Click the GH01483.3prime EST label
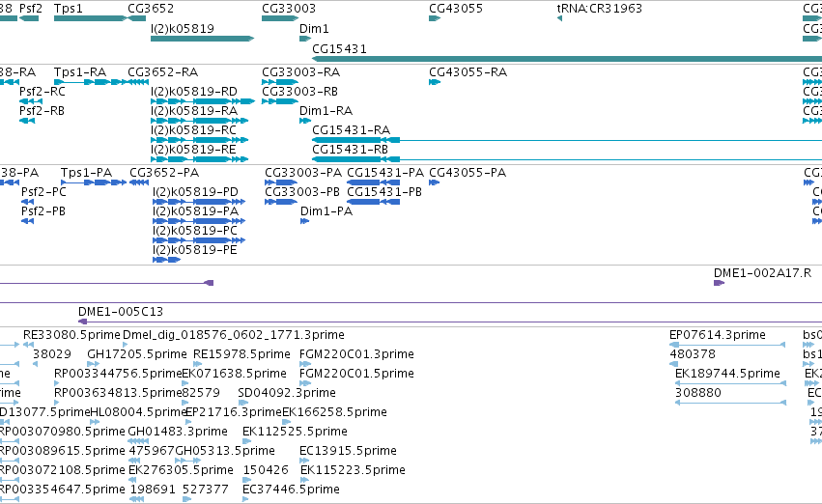The height and width of the screenshot is (504, 822). (x=178, y=433)
